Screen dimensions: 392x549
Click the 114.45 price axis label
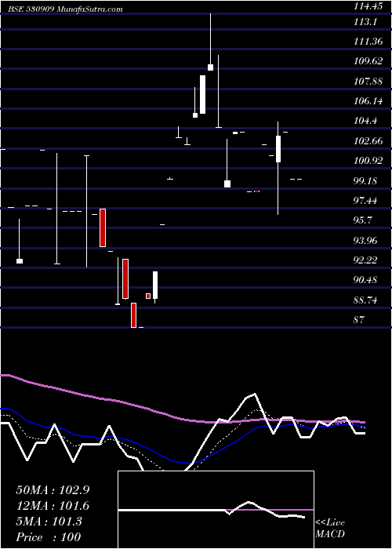pyautogui.click(x=370, y=6)
